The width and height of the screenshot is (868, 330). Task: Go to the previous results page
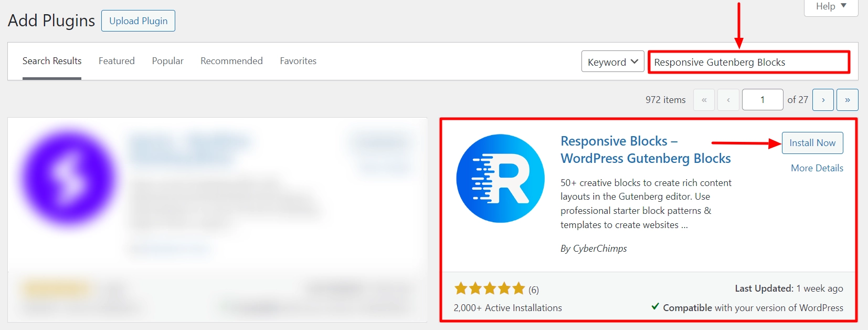(x=728, y=100)
